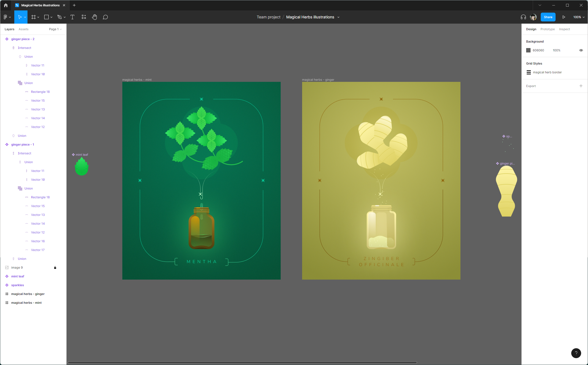Select the Text tool
Image resolution: width=588 pixels, height=365 pixels.
click(x=73, y=17)
